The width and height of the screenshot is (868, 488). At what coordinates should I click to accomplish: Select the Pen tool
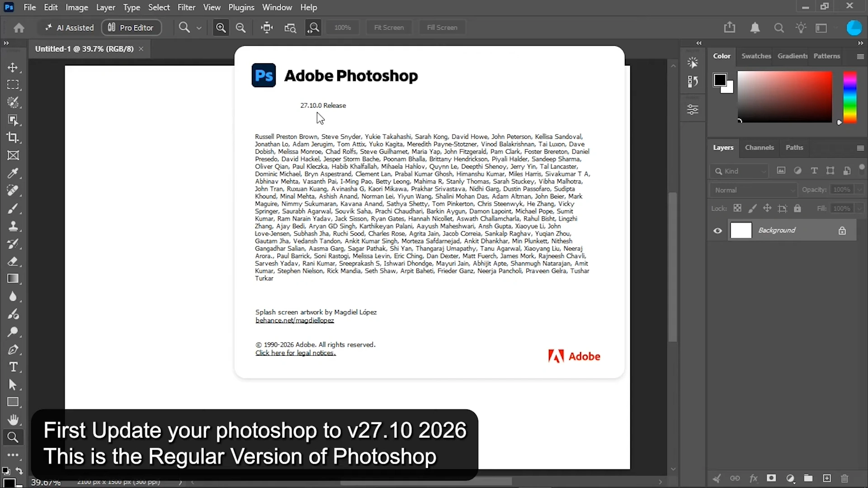coord(13,349)
